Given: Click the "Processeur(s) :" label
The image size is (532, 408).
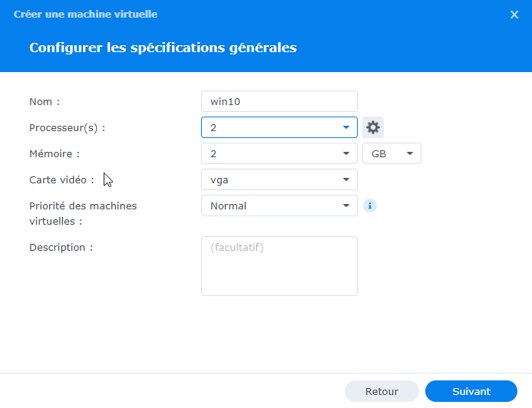Looking at the screenshot, I should [67, 127].
